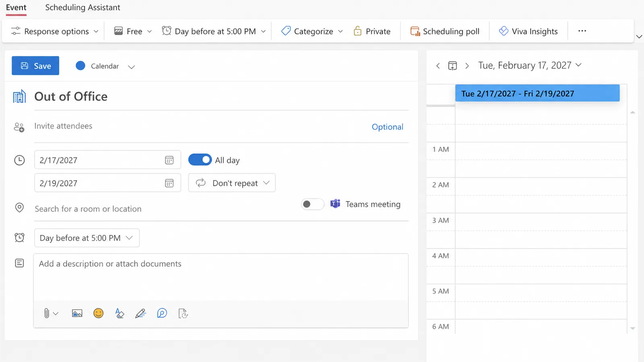Click the description text area
644x362 pixels.
(x=221, y=277)
